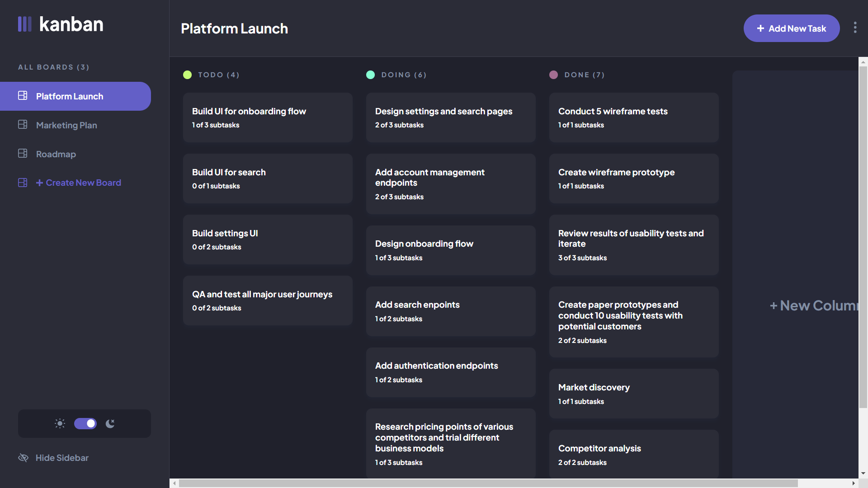Hide Sidebar using the text label

coord(62,458)
